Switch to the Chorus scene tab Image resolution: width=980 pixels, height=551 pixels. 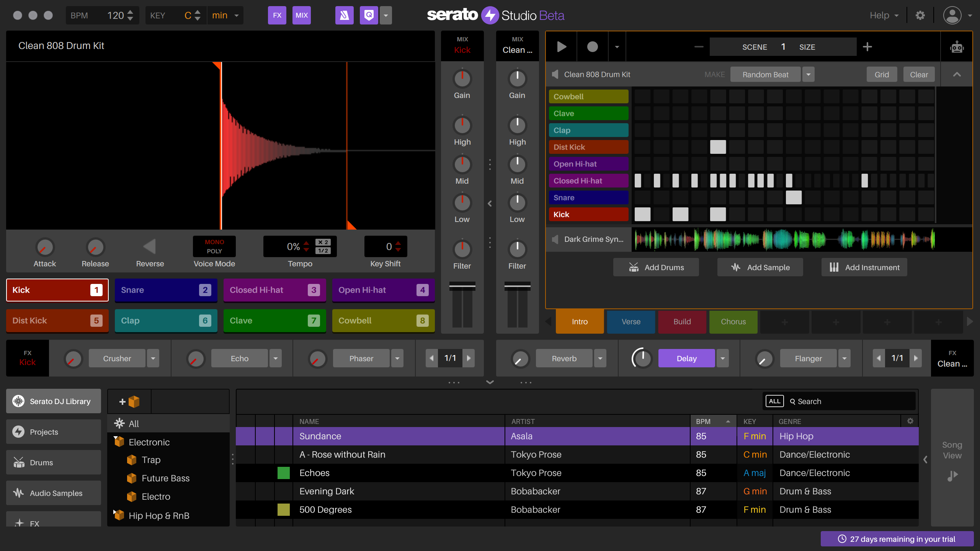[x=733, y=321]
